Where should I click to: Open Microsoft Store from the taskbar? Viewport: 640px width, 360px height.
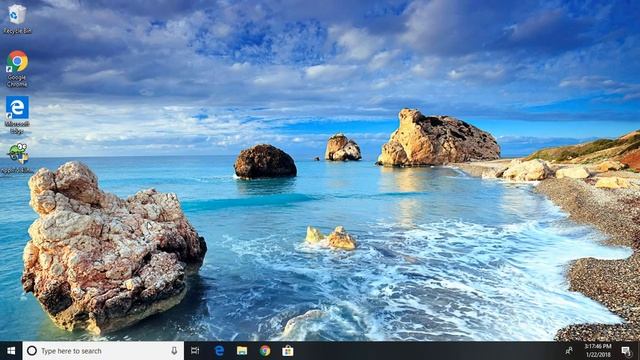[288, 351]
